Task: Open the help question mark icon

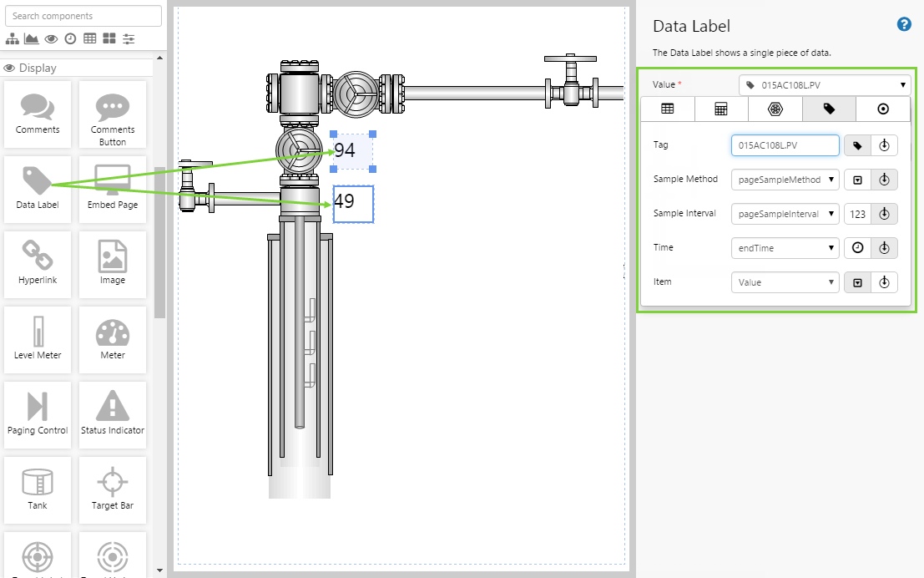Action: pyautogui.click(x=904, y=24)
